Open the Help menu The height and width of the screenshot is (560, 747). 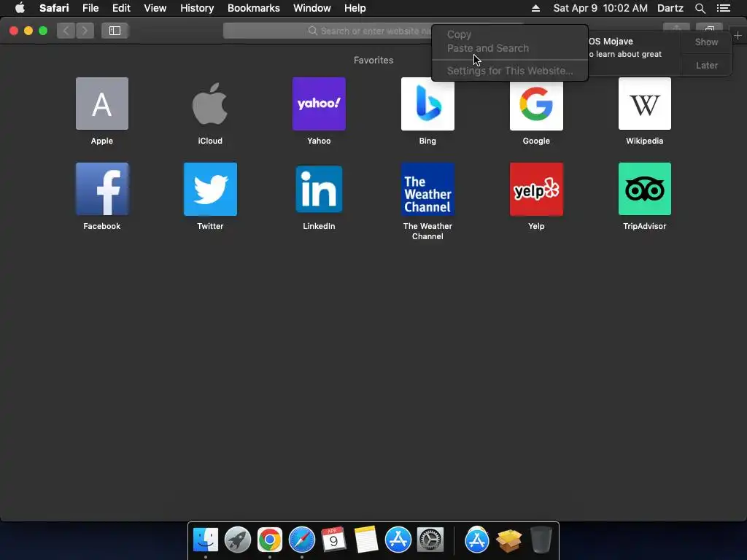pyautogui.click(x=355, y=8)
